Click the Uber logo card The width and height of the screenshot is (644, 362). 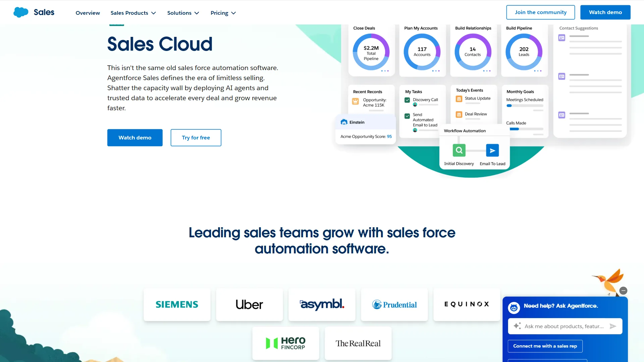[250, 304]
